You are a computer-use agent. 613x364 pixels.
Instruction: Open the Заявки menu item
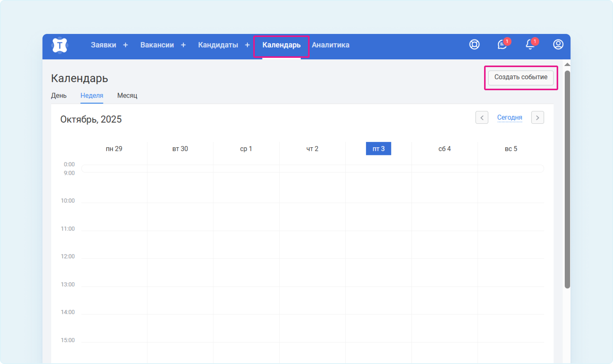pyautogui.click(x=103, y=45)
